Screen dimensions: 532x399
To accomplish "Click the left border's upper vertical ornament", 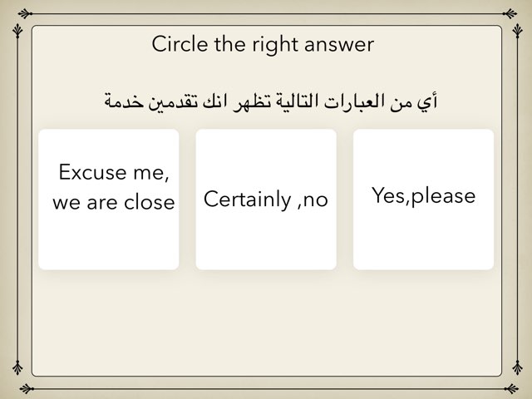I will coord(17,31).
